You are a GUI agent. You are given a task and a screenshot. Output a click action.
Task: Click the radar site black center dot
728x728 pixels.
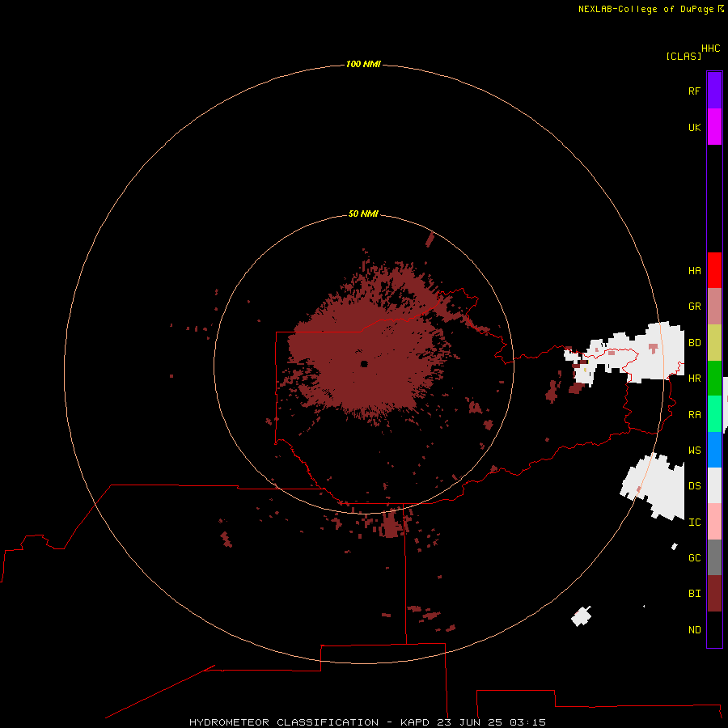pos(363,364)
